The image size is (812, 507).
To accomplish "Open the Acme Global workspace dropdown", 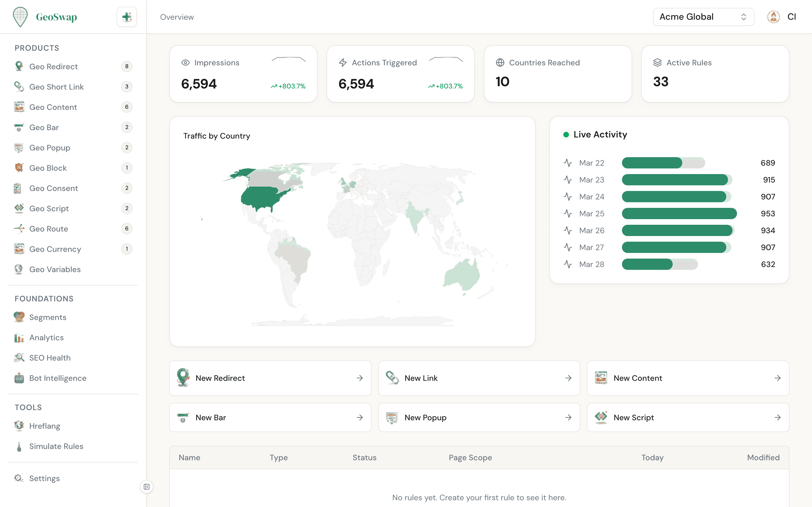I will tap(703, 16).
